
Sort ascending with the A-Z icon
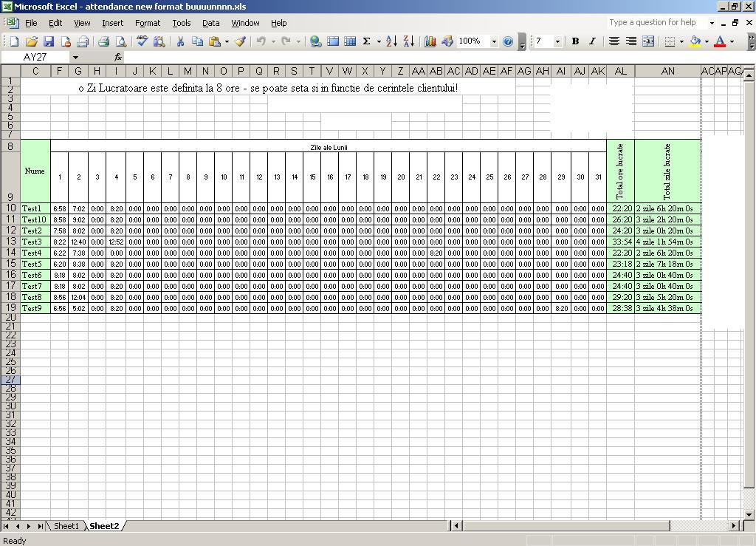click(x=391, y=41)
